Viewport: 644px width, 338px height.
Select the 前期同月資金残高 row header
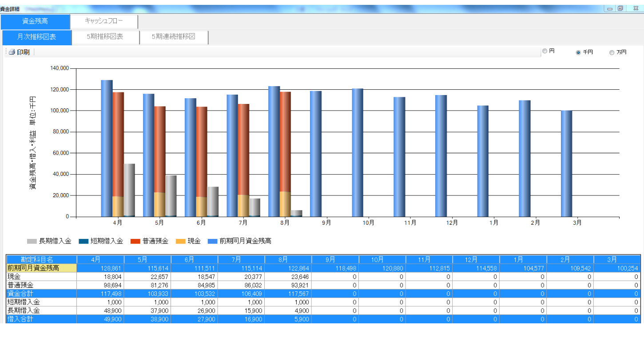[41, 268]
